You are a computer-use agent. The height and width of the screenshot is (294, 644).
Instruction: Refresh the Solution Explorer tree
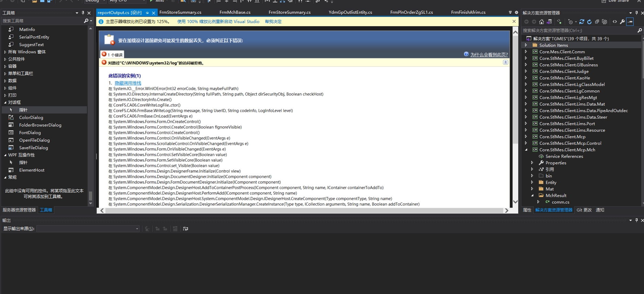pos(589,22)
